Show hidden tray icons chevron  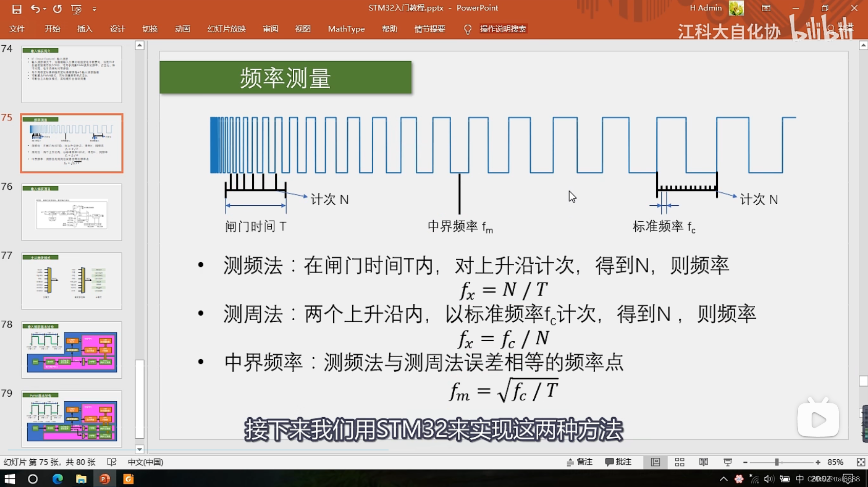point(723,479)
